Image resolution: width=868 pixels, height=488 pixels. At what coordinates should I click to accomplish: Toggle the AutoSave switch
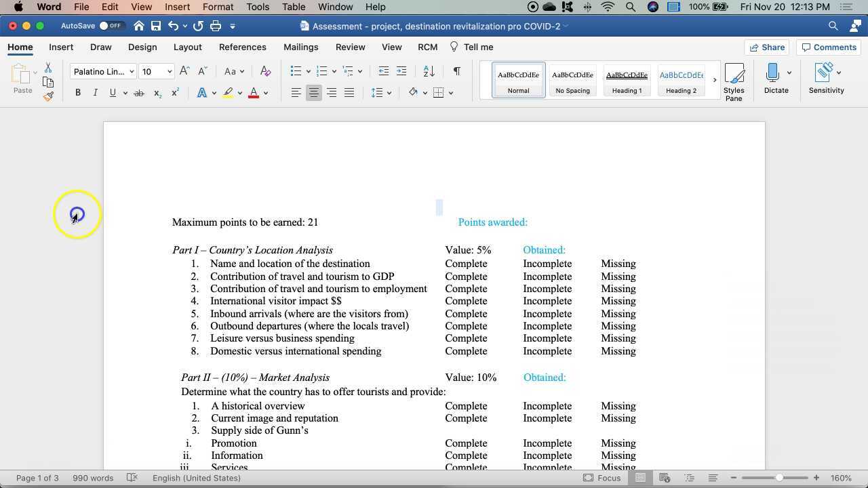[x=111, y=26]
